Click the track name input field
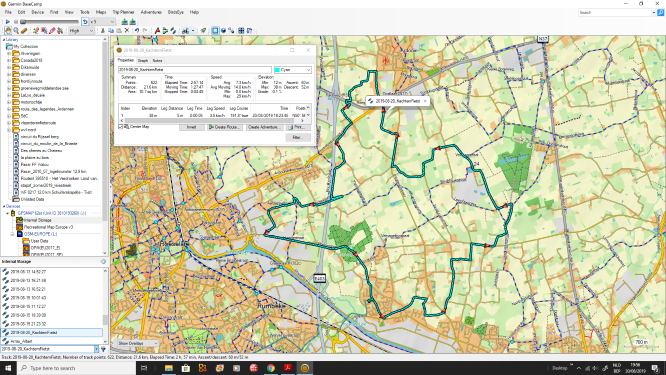Screen dimensions: 666x375 195,70
